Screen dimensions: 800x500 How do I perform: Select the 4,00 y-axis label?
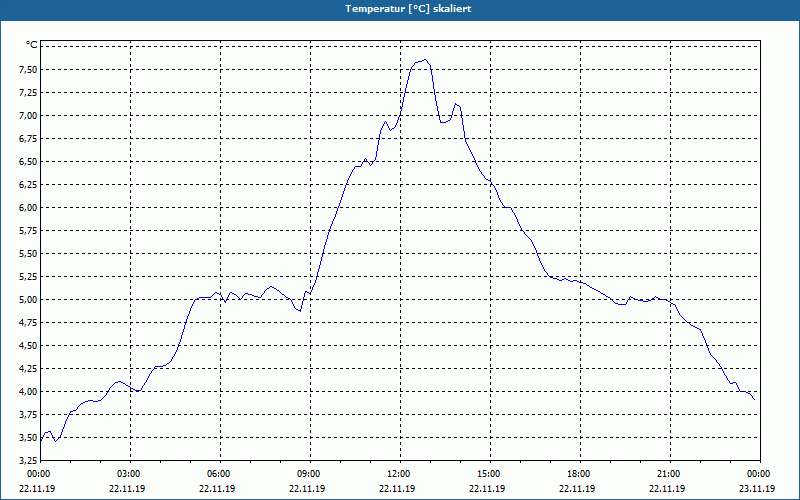[x=28, y=391]
